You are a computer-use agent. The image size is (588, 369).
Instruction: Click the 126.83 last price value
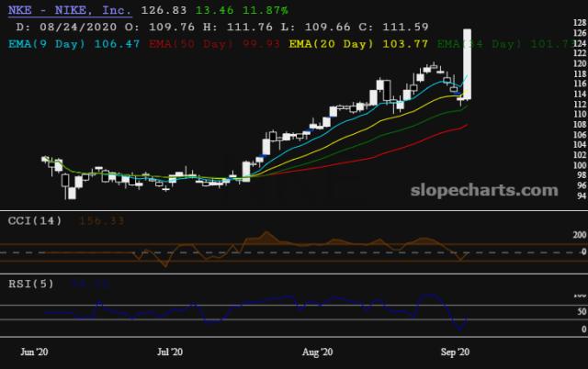164,10
